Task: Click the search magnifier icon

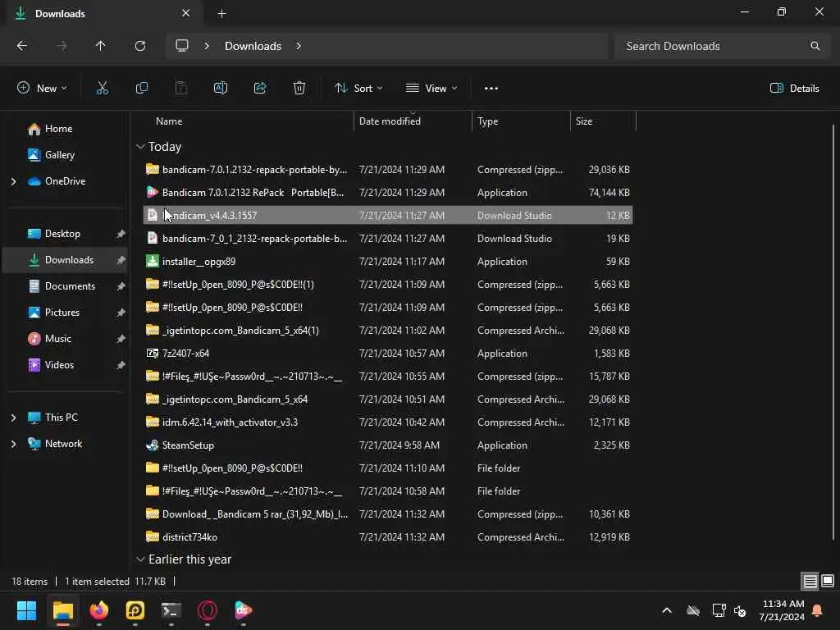Action: point(815,46)
